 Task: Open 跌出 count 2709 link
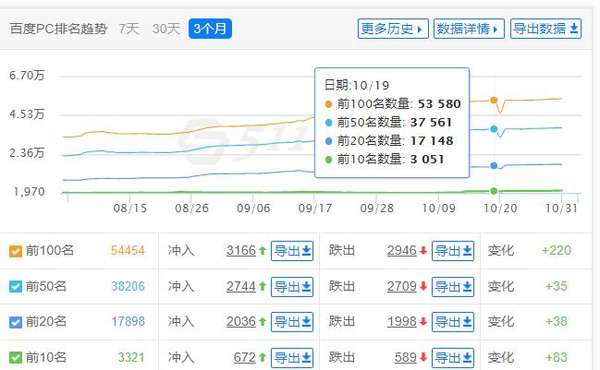[402, 286]
